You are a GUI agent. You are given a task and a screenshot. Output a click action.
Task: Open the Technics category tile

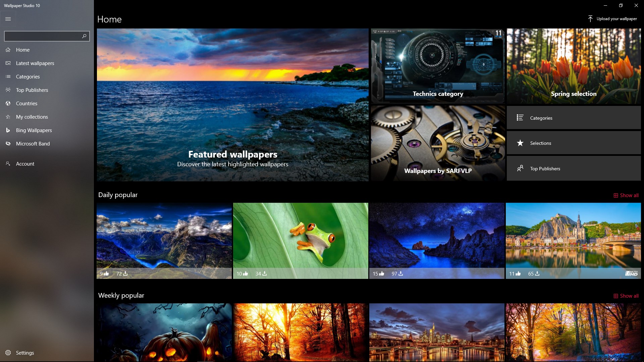tap(437, 66)
